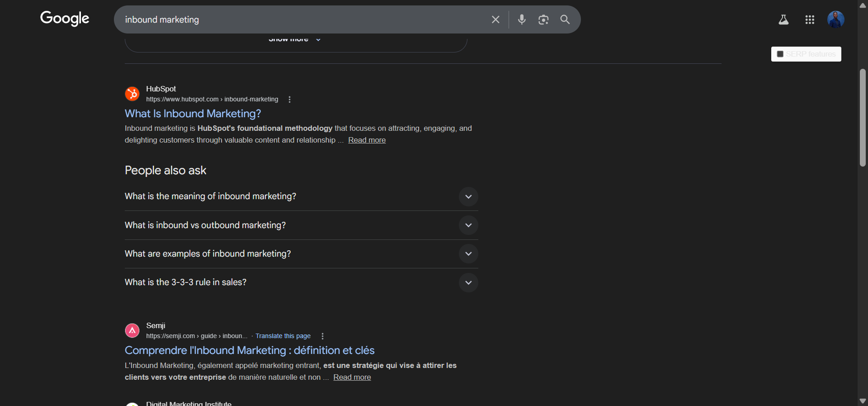Open the Google account avatar
Screen dimensions: 868x406
pyautogui.click(x=836, y=19)
